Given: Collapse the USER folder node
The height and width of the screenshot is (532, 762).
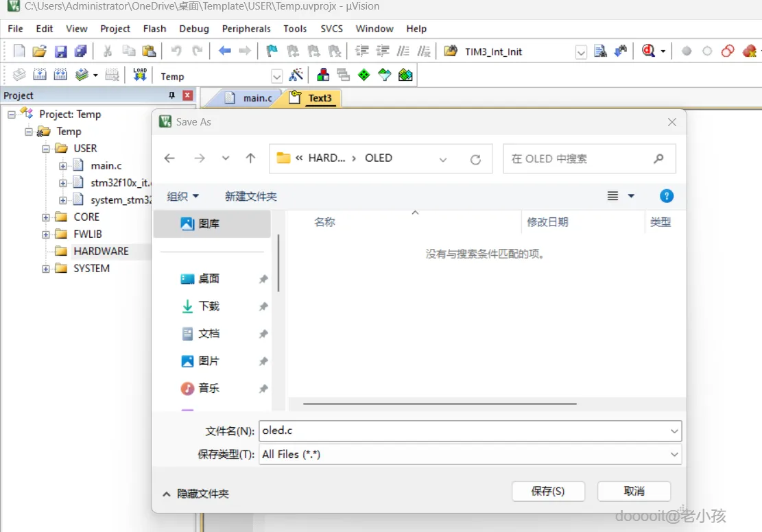Looking at the screenshot, I should coord(46,149).
